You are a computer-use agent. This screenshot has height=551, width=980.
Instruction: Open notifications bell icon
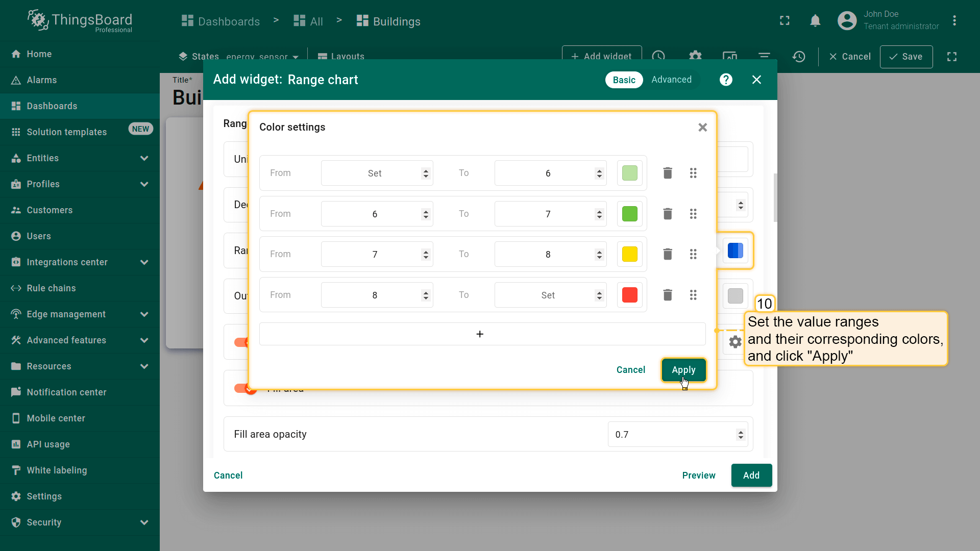coord(815,21)
